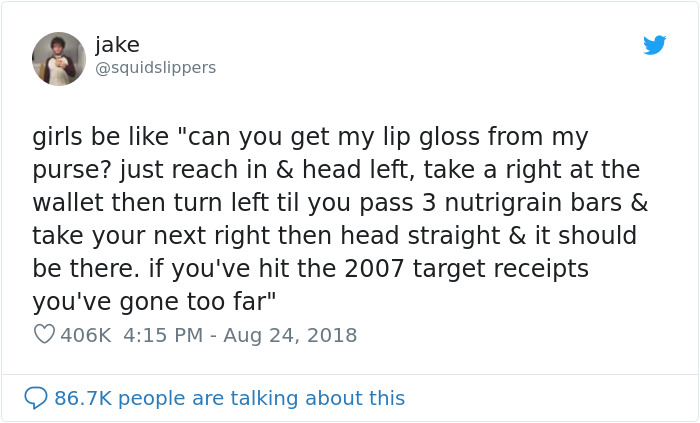700x423 pixels.
Task: Open the @squidslippers handle link
Action: tap(155, 68)
